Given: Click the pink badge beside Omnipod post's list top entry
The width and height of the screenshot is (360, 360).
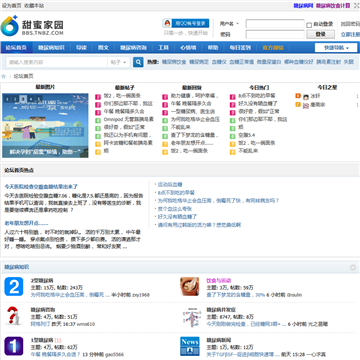Looking at the screenshot, I should point(98,97).
